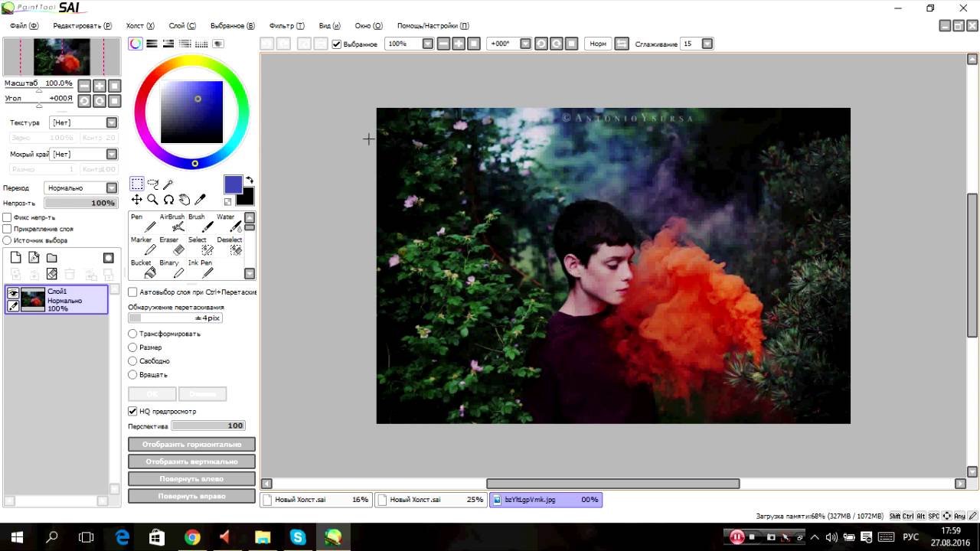Switch to bzYltLgpVmk.jpg document tab
Viewport: 980px width, 551px height.
[546, 500]
